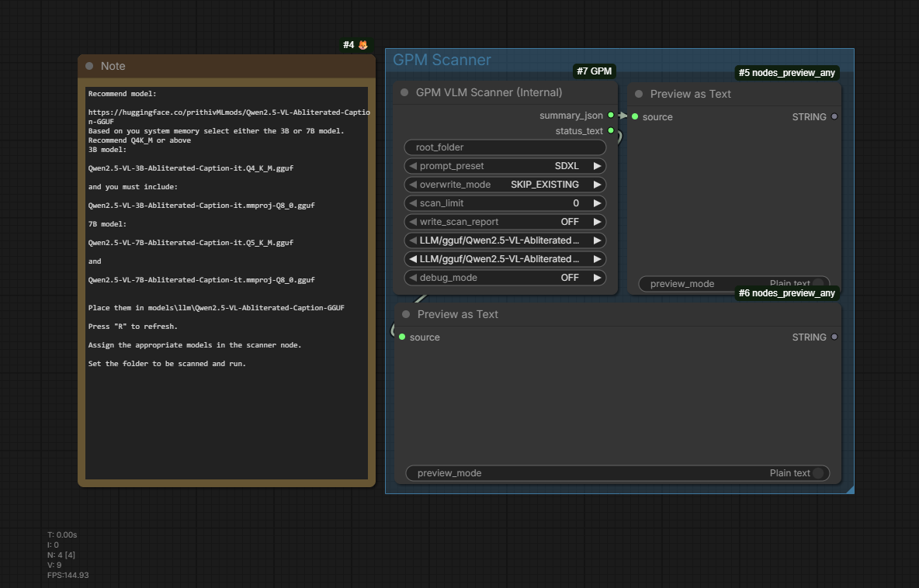Click the huggingface.co URL in the note
The height and width of the screenshot is (588, 919).
(x=229, y=116)
